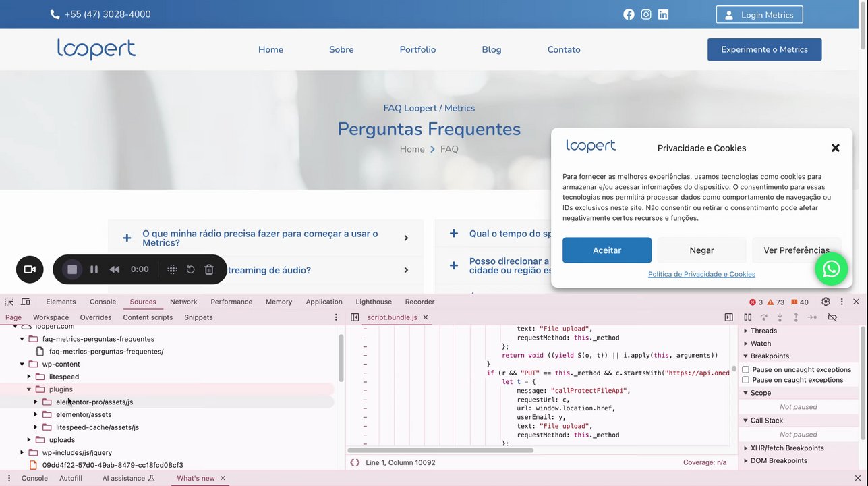This screenshot has height=486, width=868.
Task: Click the Negar button
Action: click(x=701, y=250)
